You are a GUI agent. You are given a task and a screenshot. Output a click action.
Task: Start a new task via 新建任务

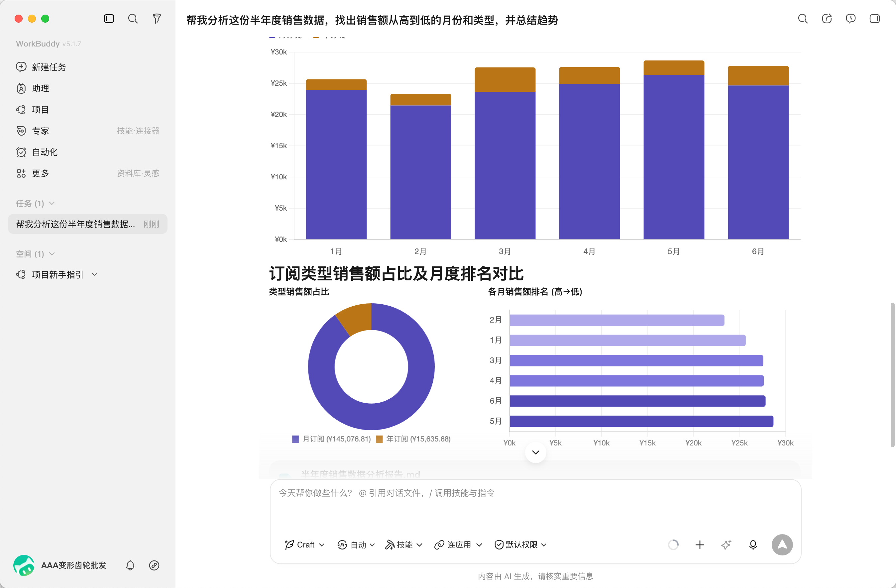pyautogui.click(x=41, y=66)
